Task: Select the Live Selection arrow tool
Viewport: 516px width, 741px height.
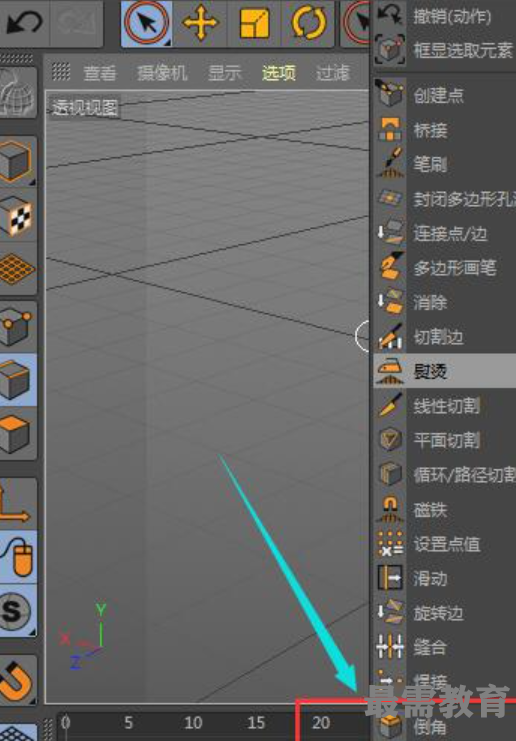Action: click(x=146, y=23)
